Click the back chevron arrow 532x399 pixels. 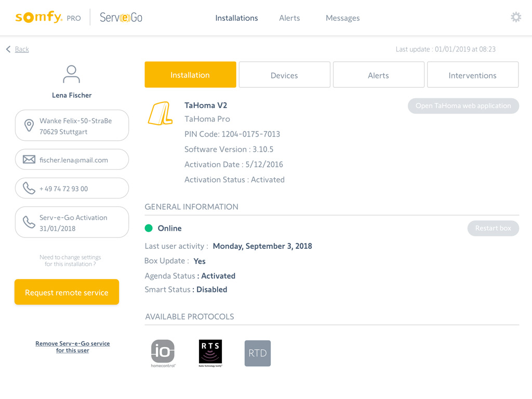[8, 49]
